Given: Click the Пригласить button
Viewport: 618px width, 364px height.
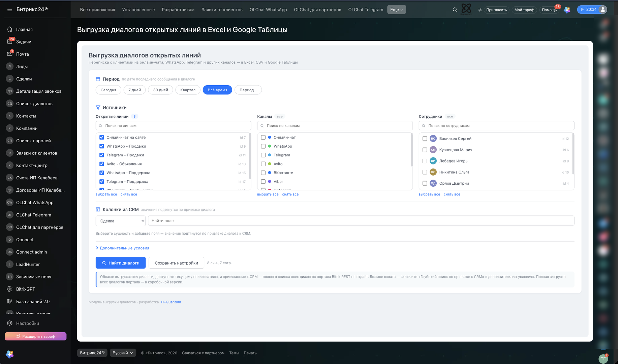Looking at the screenshot, I should (496, 10).
